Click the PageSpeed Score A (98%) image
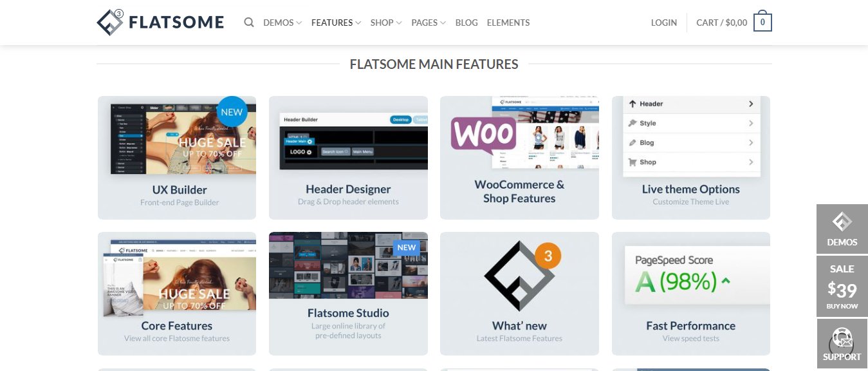This screenshot has width=868, height=371. pos(697,276)
